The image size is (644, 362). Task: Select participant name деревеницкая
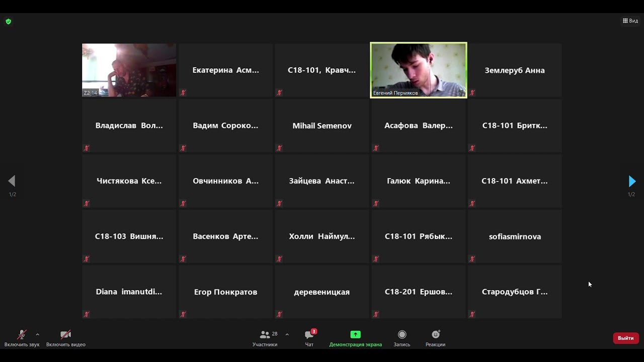coord(322,292)
